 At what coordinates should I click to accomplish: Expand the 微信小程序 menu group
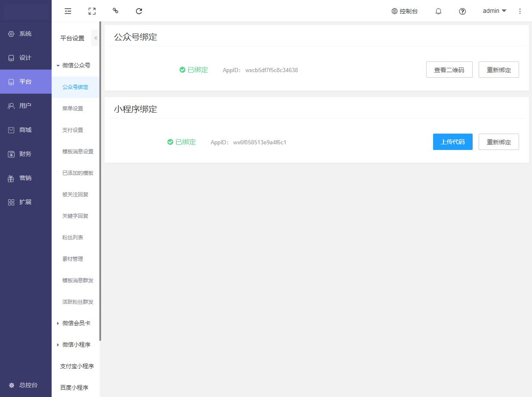pos(76,345)
